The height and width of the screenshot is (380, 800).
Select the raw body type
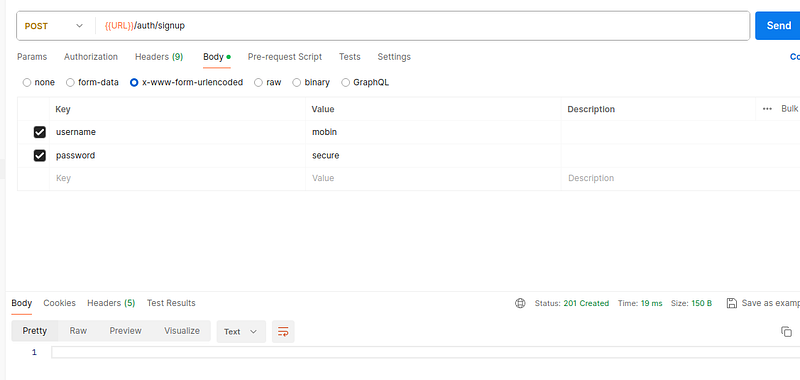[x=267, y=82]
